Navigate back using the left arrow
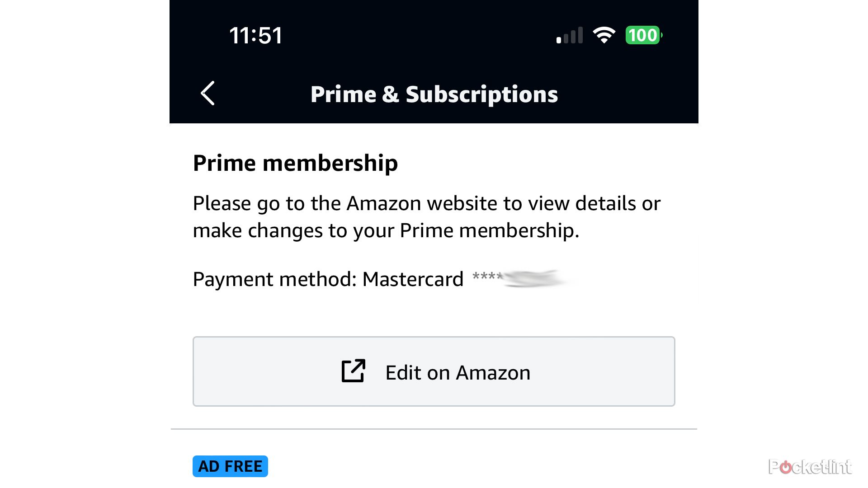The width and height of the screenshot is (868, 488). (208, 94)
